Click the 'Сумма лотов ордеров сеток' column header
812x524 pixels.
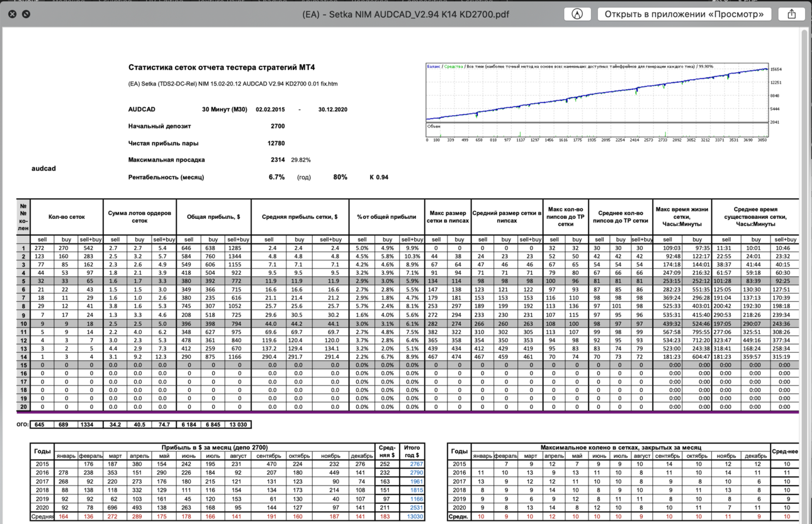click(139, 216)
